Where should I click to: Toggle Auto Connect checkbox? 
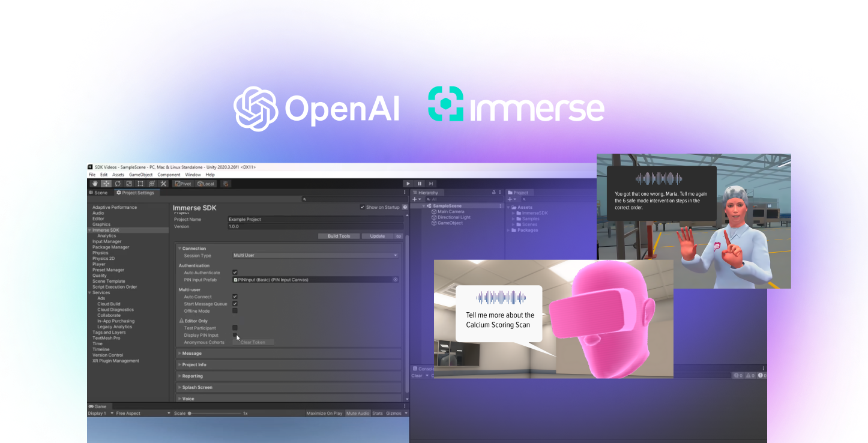coord(235,297)
